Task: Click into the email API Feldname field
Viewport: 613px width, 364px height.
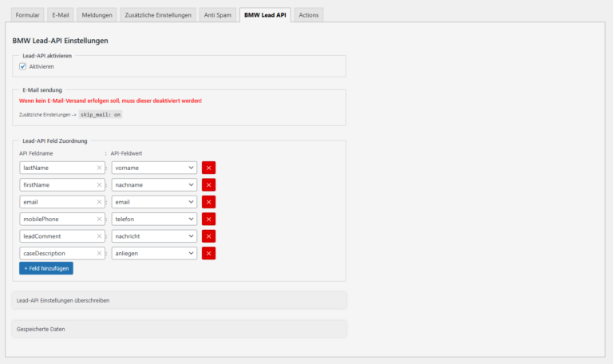Action: pyautogui.click(x=62, y=202)
